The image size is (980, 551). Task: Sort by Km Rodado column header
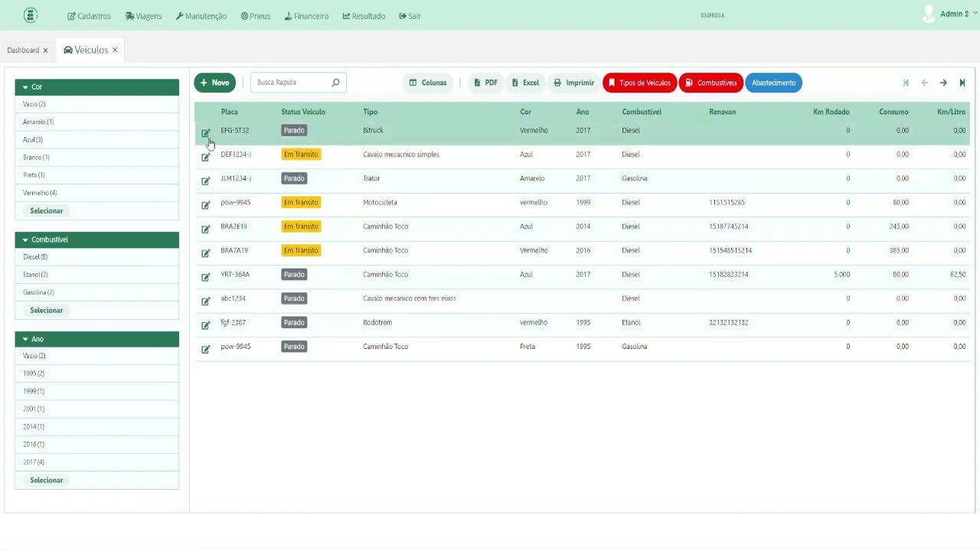point(831,112)
